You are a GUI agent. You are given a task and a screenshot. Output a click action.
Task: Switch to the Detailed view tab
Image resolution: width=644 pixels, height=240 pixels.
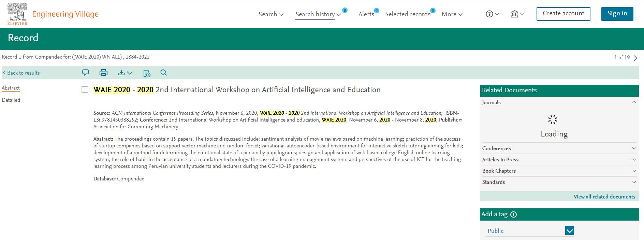point(11,100)
